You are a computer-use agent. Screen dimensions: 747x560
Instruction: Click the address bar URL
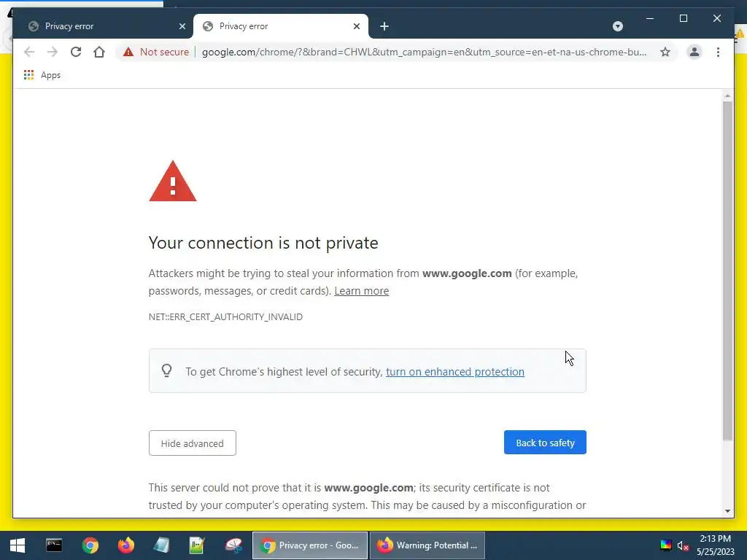pos(424,52)
